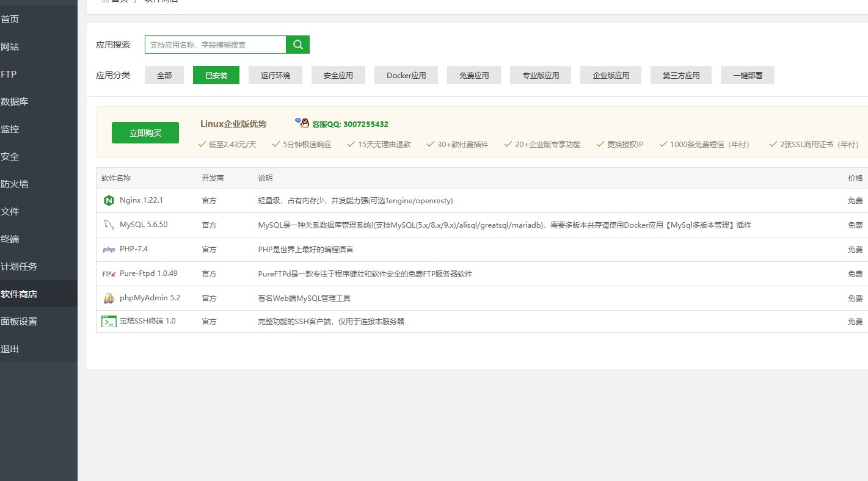Screen dimensions: 868x481
Task: Open phpMyAdmin 5.2 software entry
Action: click(150, 298)
